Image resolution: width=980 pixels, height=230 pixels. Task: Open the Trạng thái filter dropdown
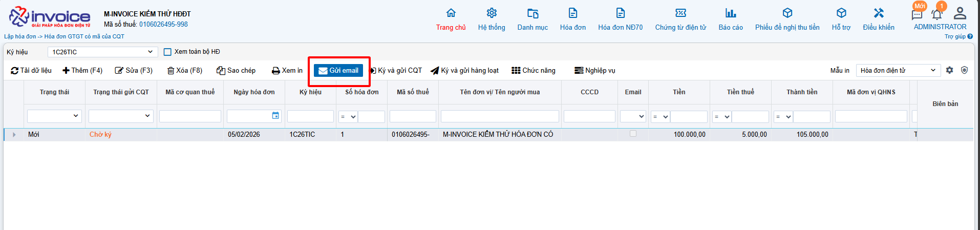click(x=54, y=116)
